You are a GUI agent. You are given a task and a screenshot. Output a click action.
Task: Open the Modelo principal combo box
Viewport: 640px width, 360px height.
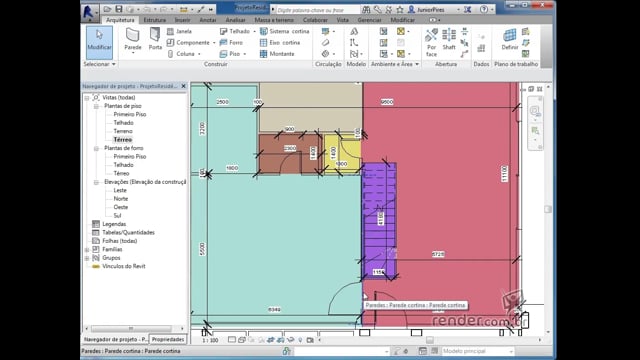pyautogui.click(x=478, y=351)
